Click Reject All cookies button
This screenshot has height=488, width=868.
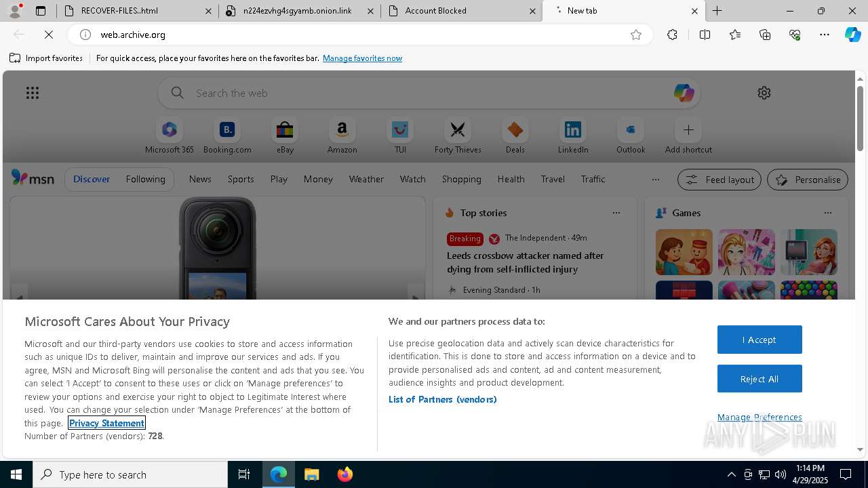(x=759, y=379)
